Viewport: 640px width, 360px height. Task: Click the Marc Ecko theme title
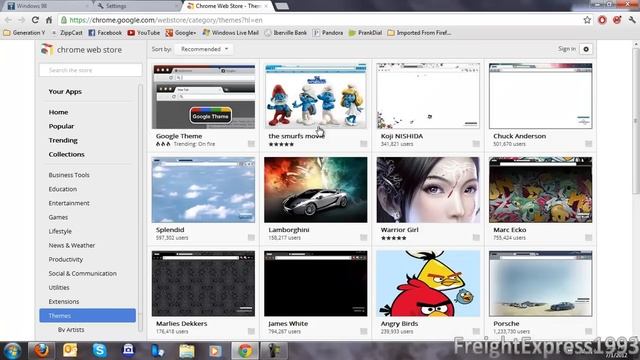tap(509, 230)
